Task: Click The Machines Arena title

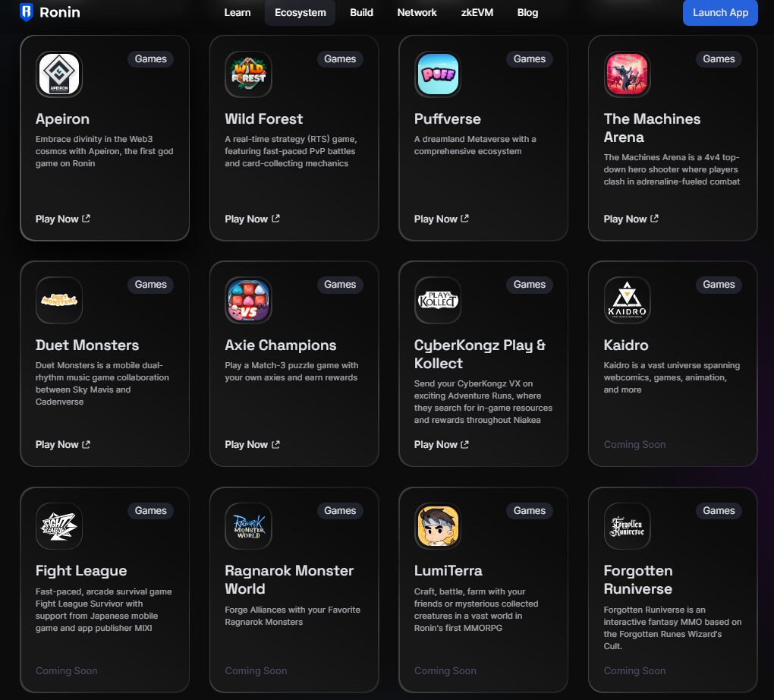Action: (652, 128)
